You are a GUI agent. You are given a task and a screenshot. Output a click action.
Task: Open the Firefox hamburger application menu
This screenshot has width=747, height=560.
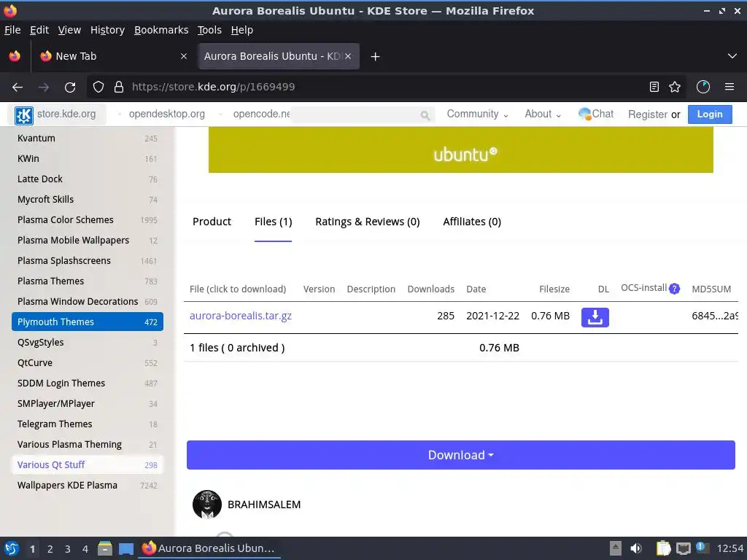[729, 87]
